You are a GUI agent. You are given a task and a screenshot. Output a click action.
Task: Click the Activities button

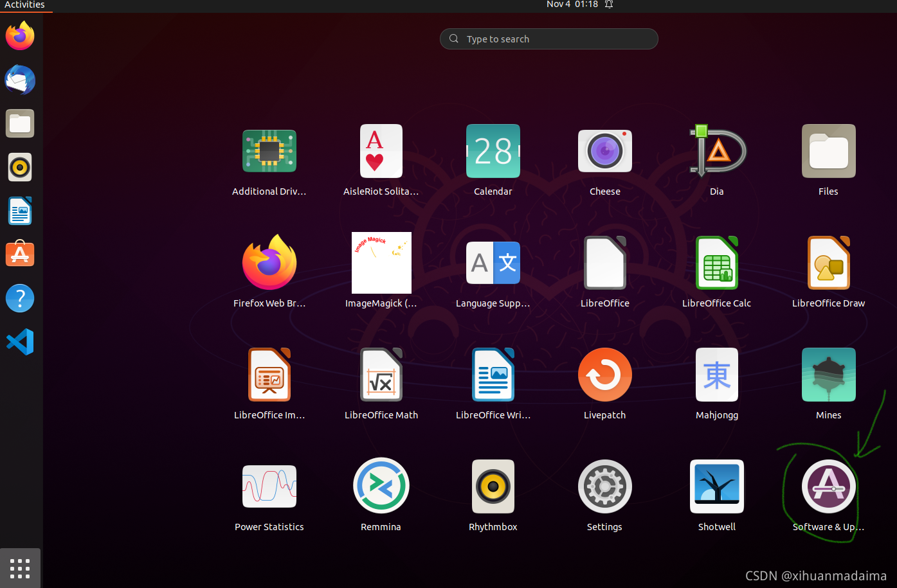point(24,4)
